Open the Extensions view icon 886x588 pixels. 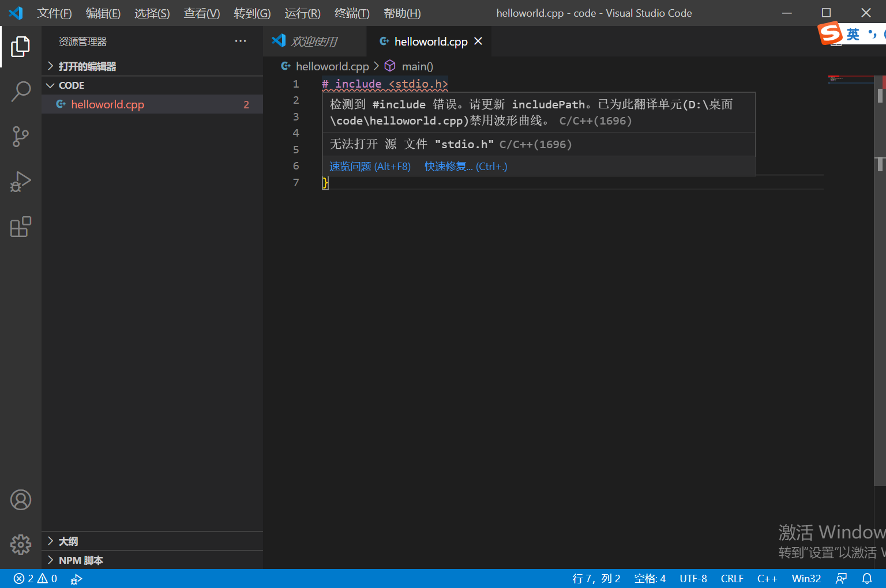pyautogui.click(x=21, y=227)
